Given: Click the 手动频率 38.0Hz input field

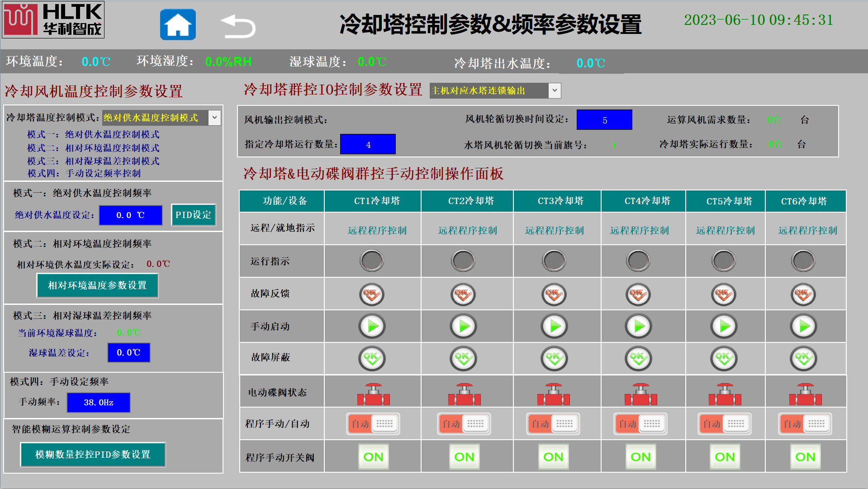Looking at the screenshot, I should [x=99, y=402].
